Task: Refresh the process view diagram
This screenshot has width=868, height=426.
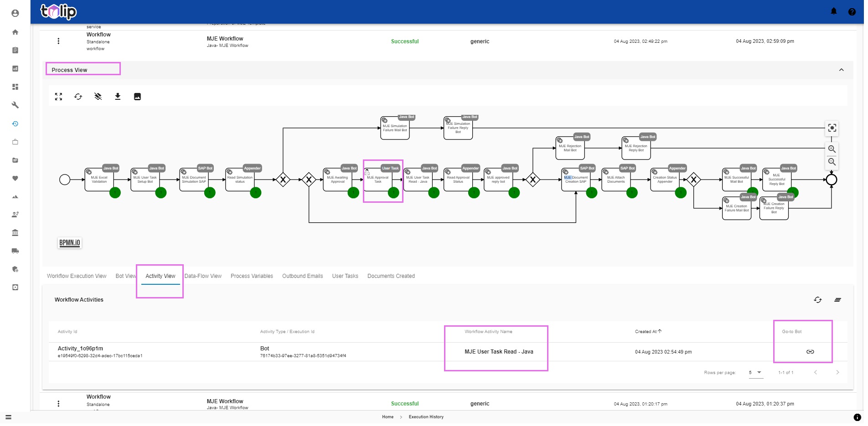Action: (x=78, y=97)
